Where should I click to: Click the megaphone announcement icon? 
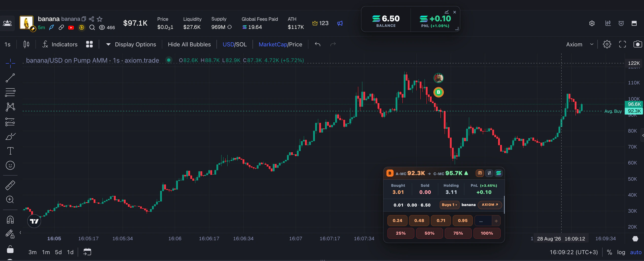point(340,23)
